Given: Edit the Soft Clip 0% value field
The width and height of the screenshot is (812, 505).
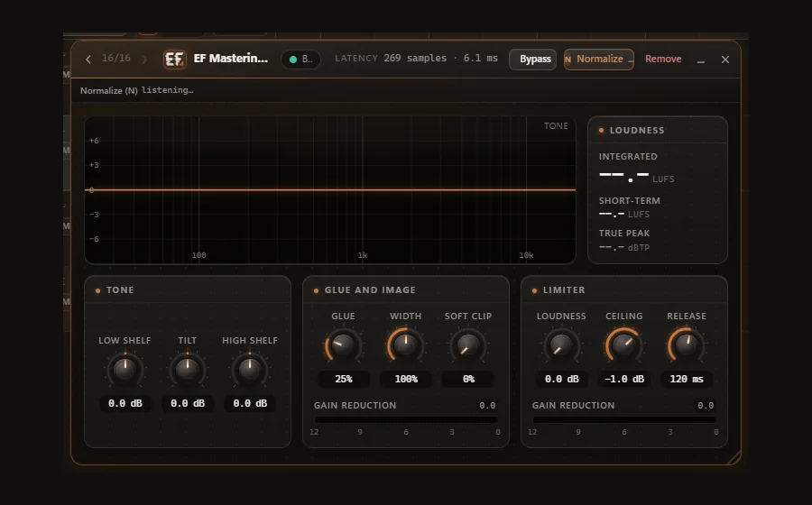Looking at the screenshot, I should pos(468,379).
